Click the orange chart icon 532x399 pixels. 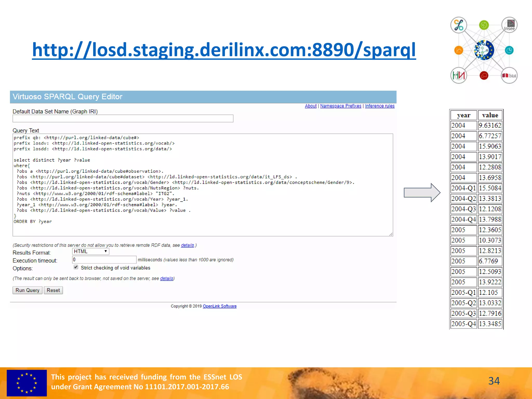459,50
